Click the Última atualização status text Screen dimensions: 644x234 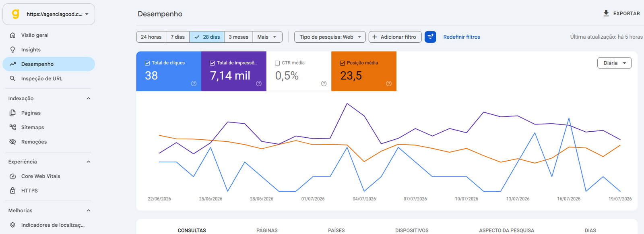pos(606,37)
